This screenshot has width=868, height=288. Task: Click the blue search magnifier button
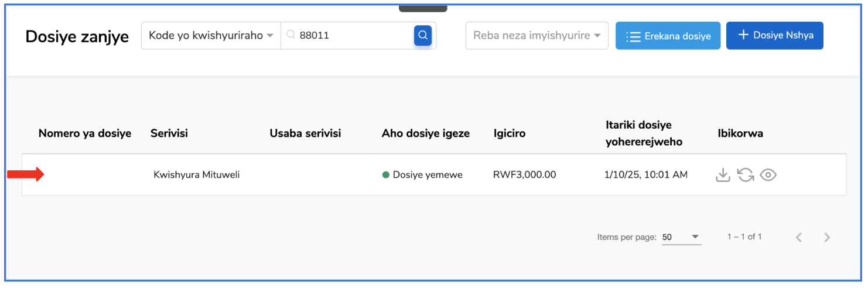[423, 36]
